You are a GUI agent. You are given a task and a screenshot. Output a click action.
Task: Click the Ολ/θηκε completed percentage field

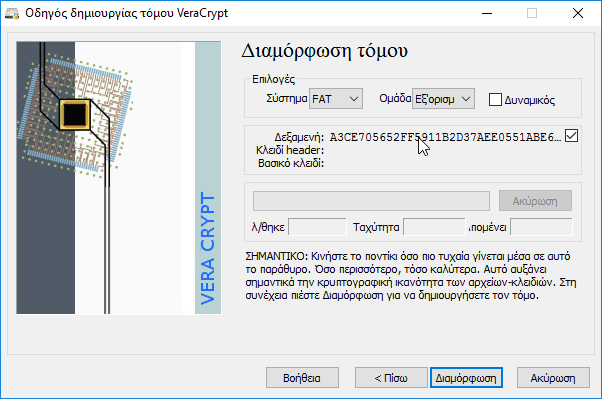click(x=317, y=227)
